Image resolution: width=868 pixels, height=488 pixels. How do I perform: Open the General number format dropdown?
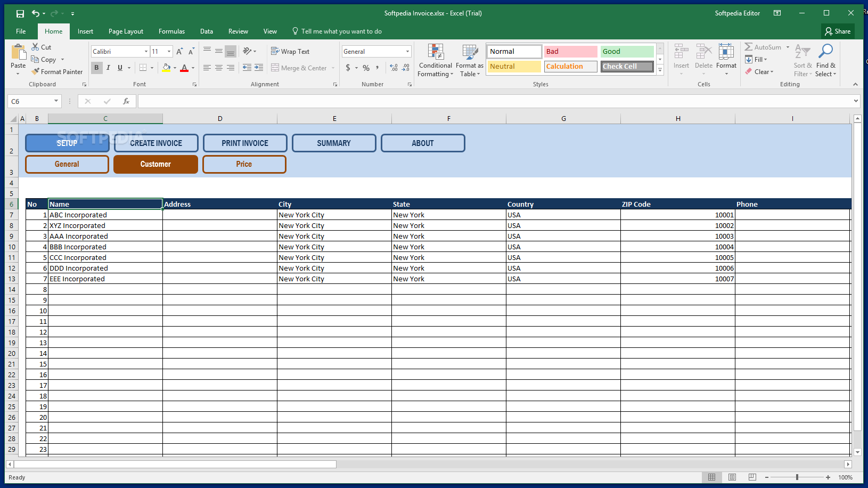tap(408, 52)
